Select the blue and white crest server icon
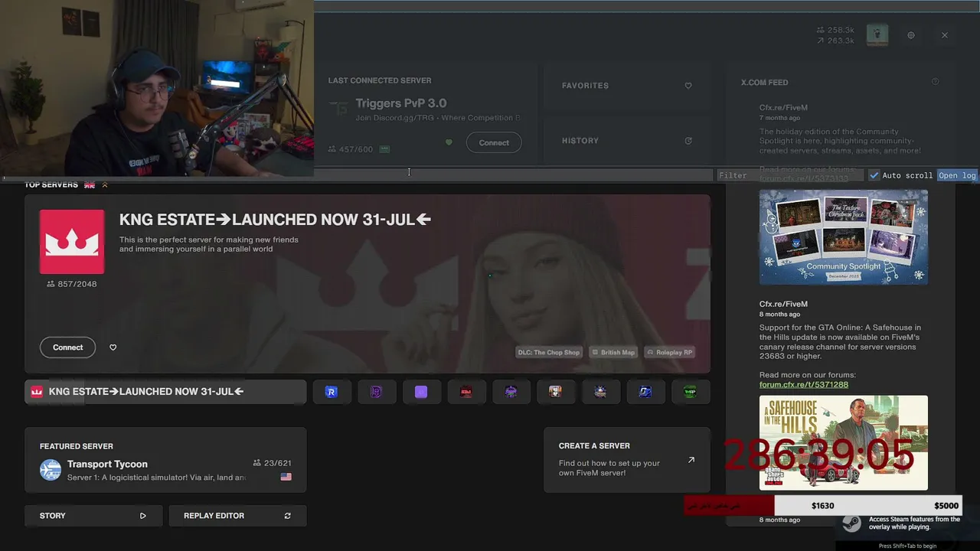980x551 pixels. point(600,392)
